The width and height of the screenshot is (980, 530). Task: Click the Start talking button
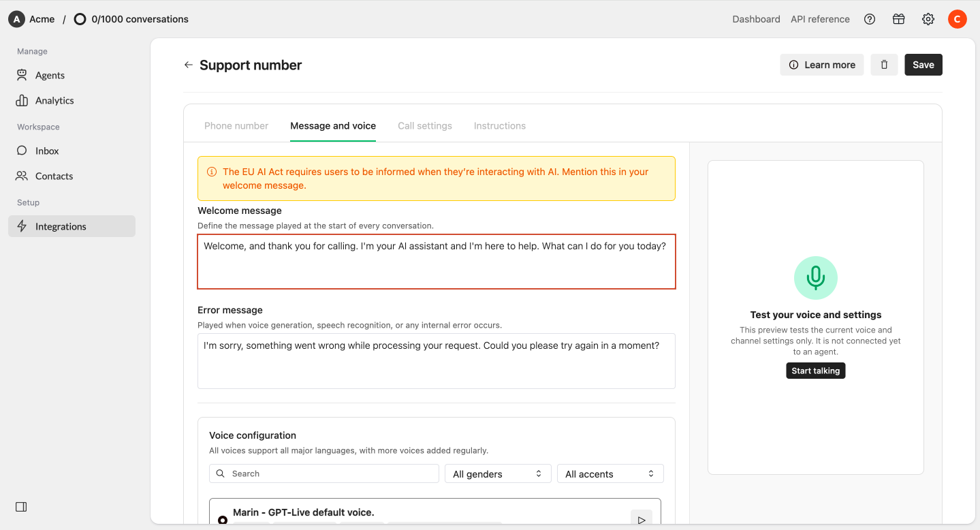click(x=816, y=371)
